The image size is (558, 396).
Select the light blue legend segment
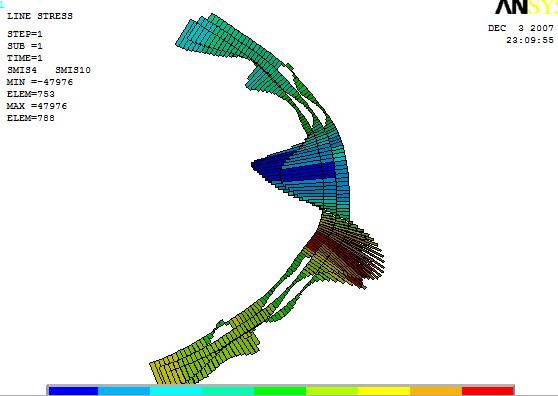click(x=124, y=391)
